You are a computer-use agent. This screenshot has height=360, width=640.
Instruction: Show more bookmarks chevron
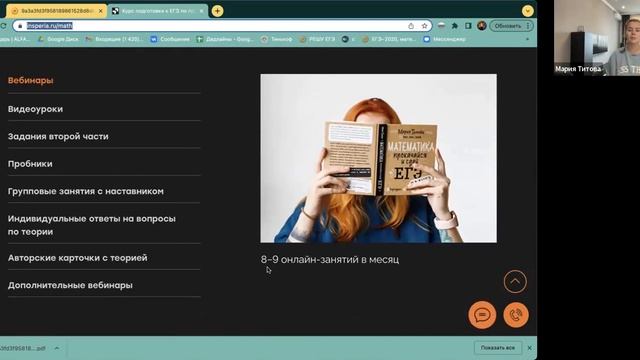[x=527, y=39]
